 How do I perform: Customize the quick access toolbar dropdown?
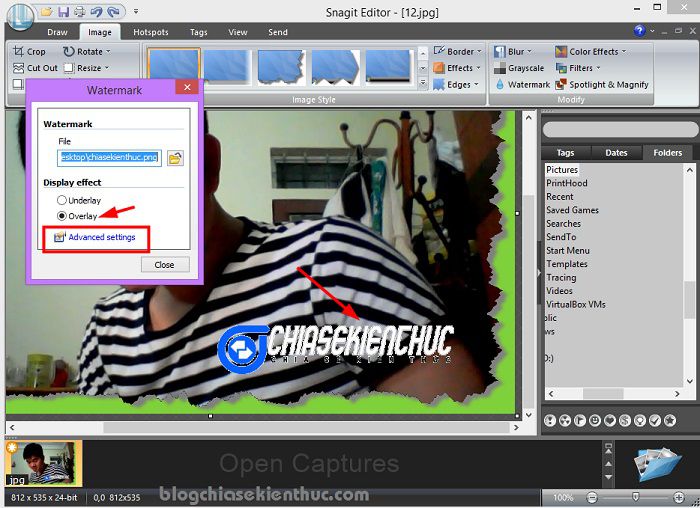(x=136, y=12)
